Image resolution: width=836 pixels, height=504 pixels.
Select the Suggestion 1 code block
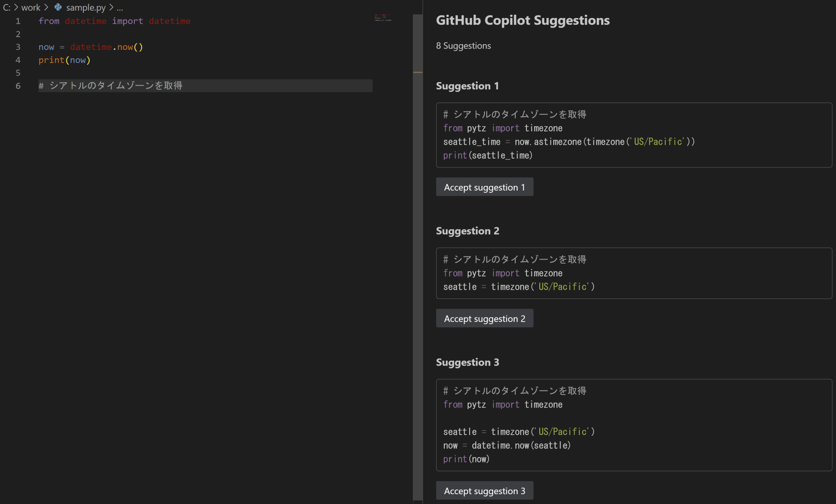click(x=634, y=135)
